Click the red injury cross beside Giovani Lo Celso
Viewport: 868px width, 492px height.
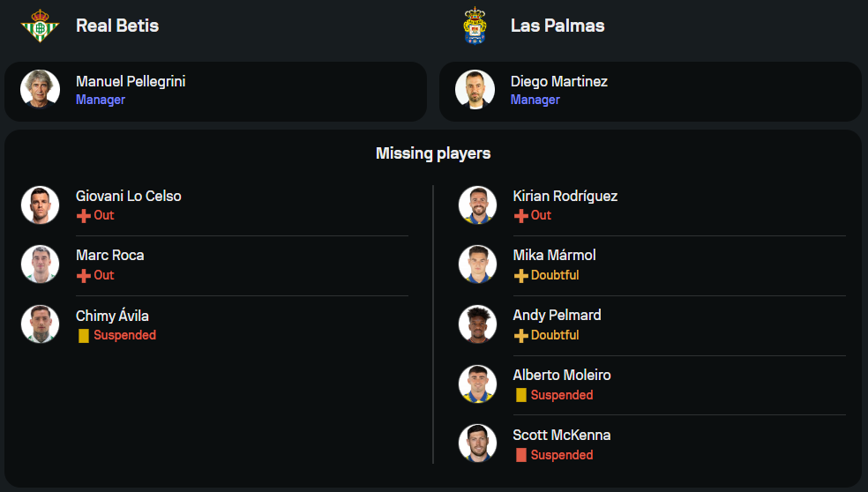(84, 216)
